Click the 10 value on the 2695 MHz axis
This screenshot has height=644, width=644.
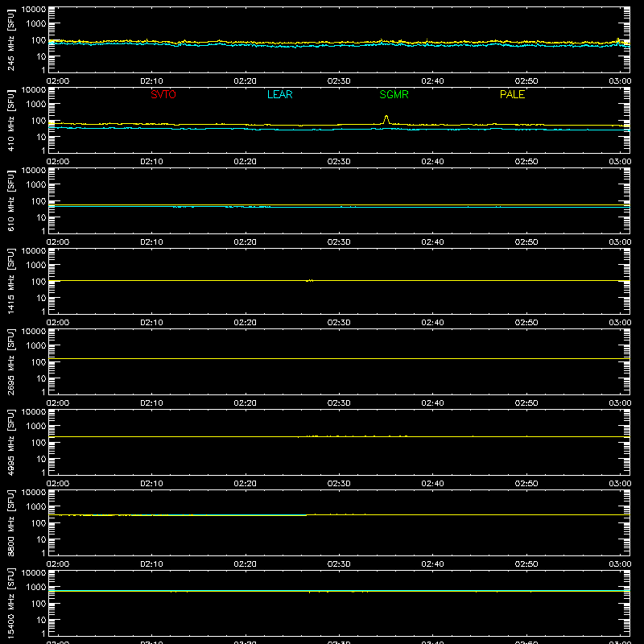coord(41,378)
